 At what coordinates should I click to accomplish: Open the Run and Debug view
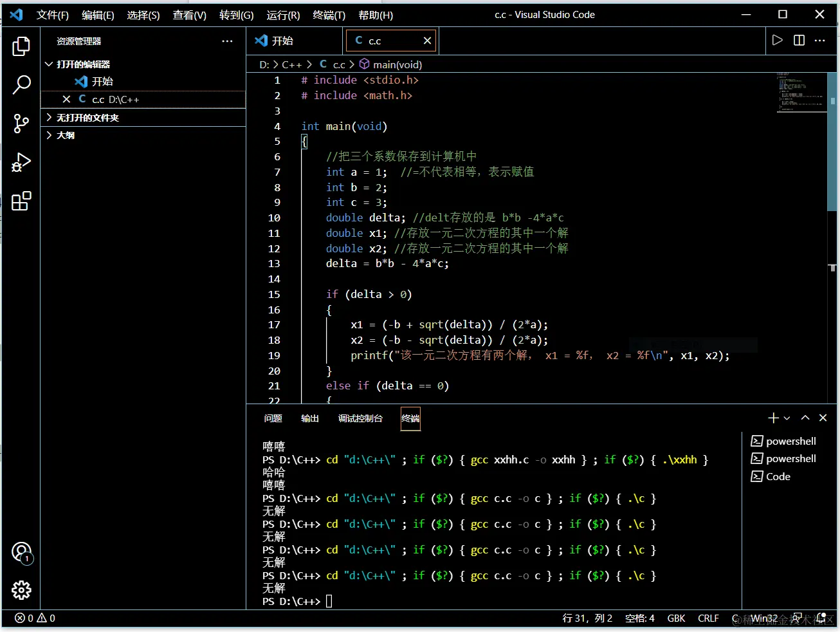(21, 162)
